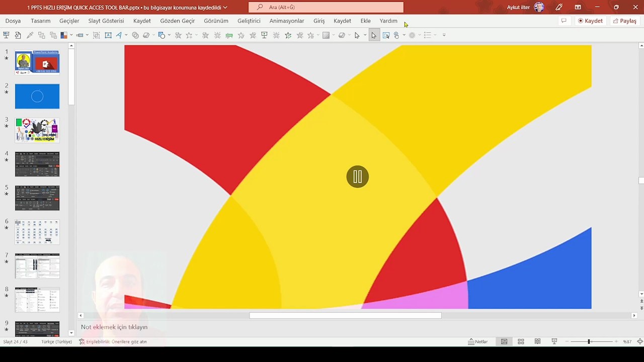
Task: Open the Animasyonlar tab
Action: point(287,21)
